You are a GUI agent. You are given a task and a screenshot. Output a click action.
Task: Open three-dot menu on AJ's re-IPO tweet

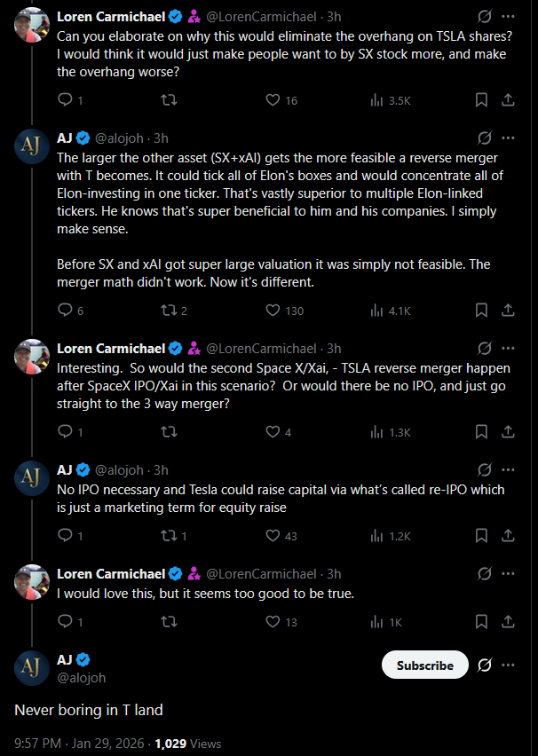pyautogui.click(x=508, y=470)
